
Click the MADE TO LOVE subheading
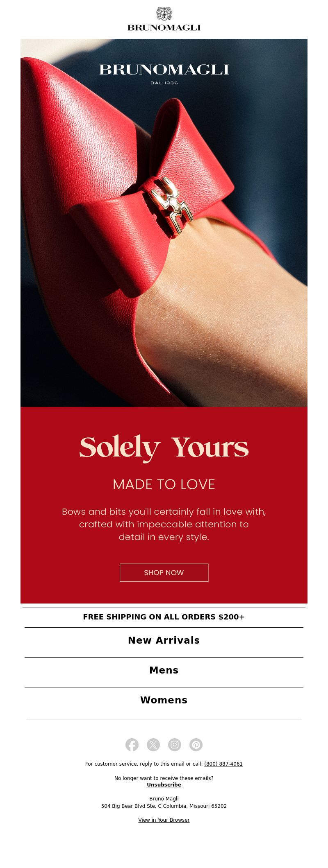tap(164, 484)
